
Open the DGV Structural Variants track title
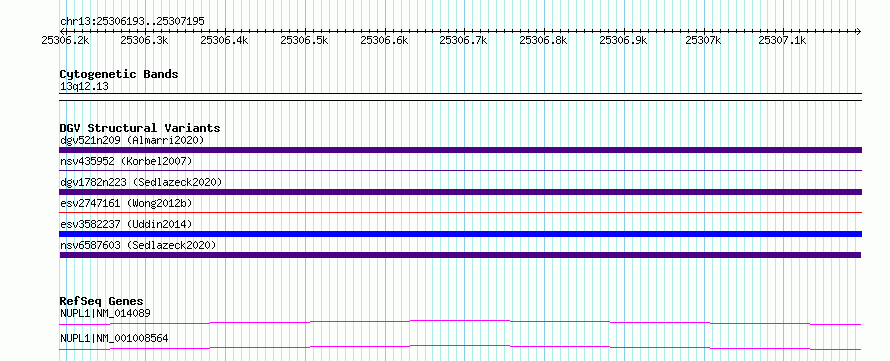pyautogui.click(x=140, y=128)
